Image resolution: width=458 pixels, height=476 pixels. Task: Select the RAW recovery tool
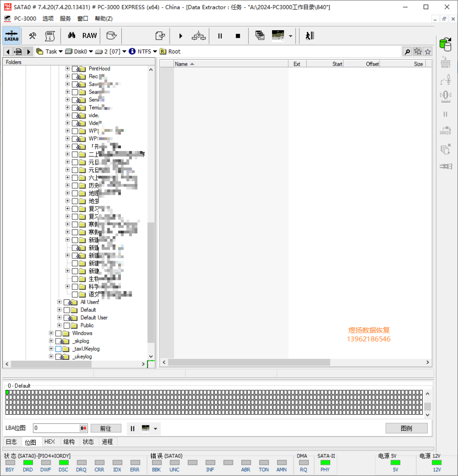90,36
